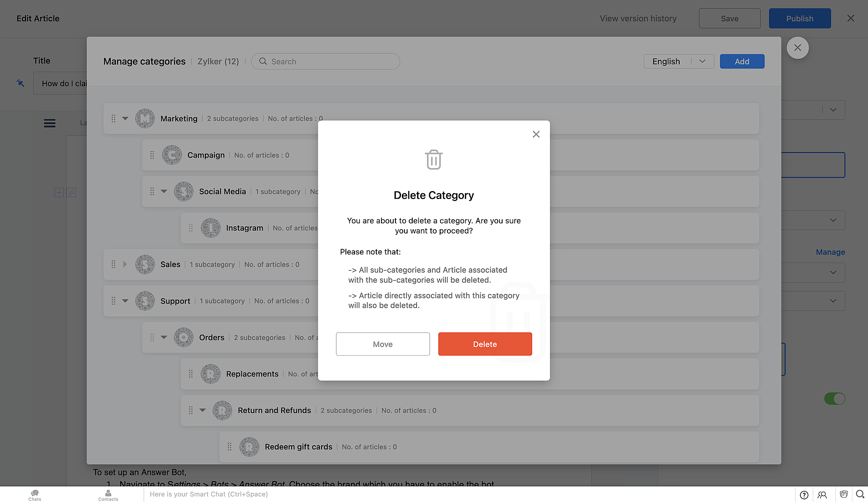868x502 pixels.
Task: Toggle the green switch on right panel
Action: tap(835, 399)
